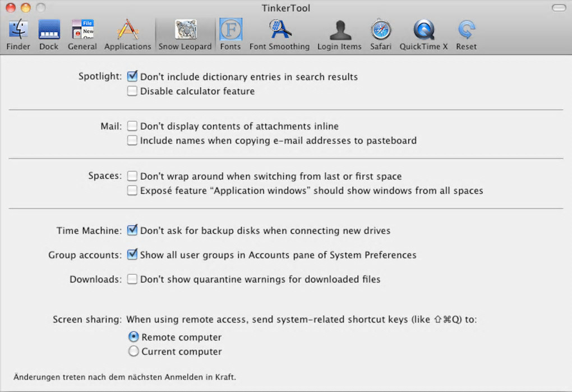Enable include names when copying e-mail addresses
Screen dimensions: 572x392
(132, 140)
